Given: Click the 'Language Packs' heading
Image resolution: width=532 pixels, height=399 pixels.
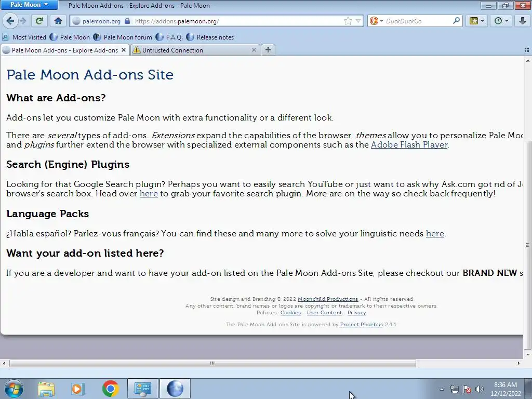Looking at the screenshot, I should point(47,214).
